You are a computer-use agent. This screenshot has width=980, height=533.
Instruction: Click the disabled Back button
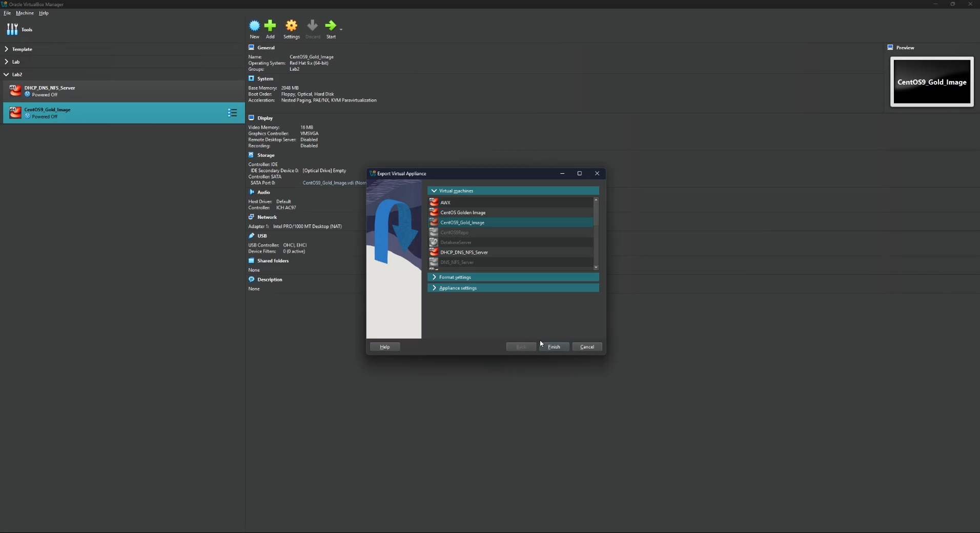tap(521, 347)
